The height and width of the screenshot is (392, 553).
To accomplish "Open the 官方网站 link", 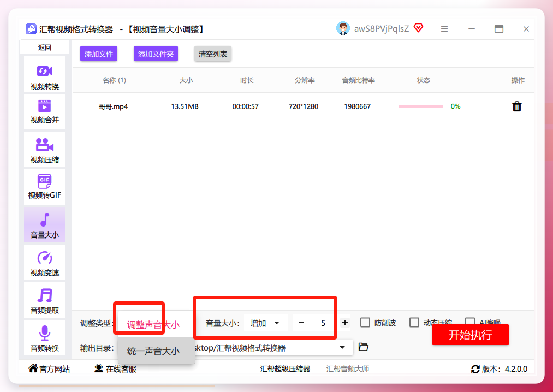I will tap(49, 369).
